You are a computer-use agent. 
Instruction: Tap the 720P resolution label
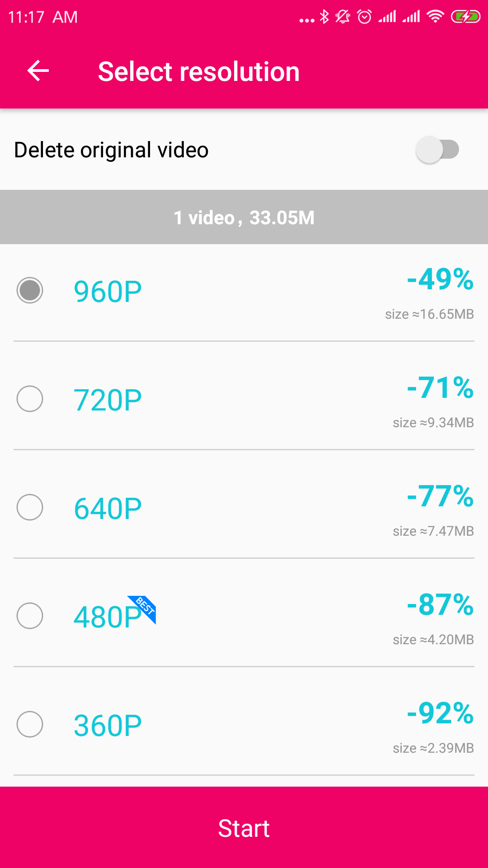108,400
